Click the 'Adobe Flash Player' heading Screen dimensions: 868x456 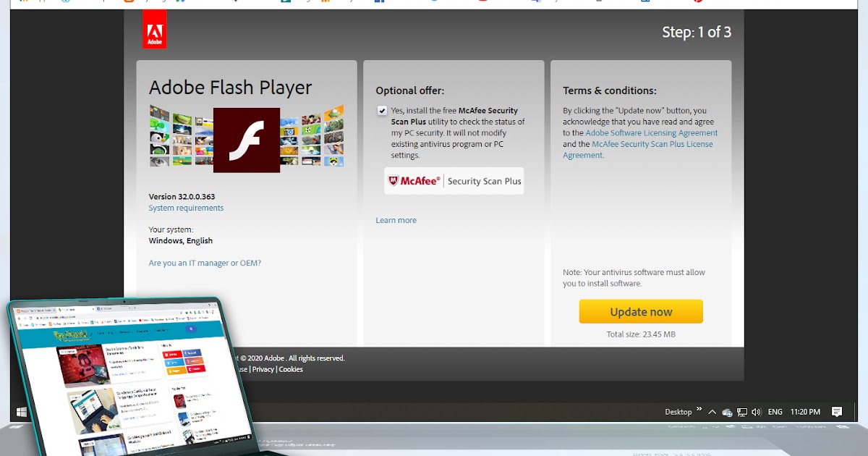(x=230, y=88)
